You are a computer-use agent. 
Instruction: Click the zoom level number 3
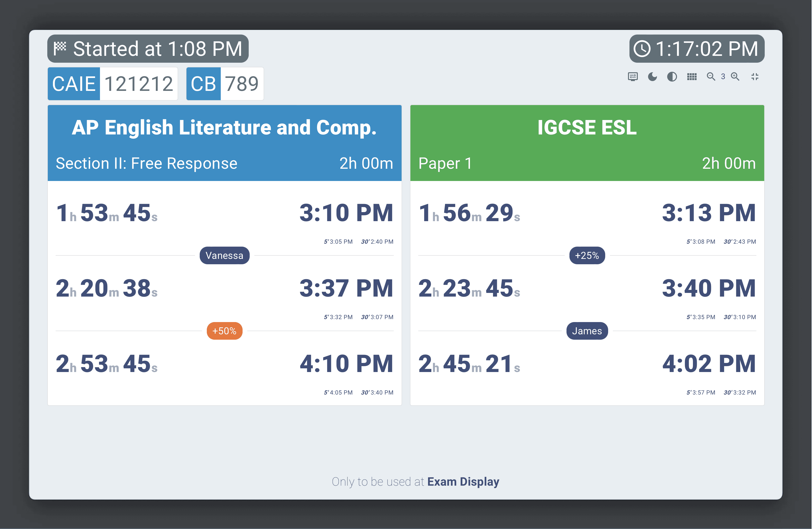[x=723, y=77]
